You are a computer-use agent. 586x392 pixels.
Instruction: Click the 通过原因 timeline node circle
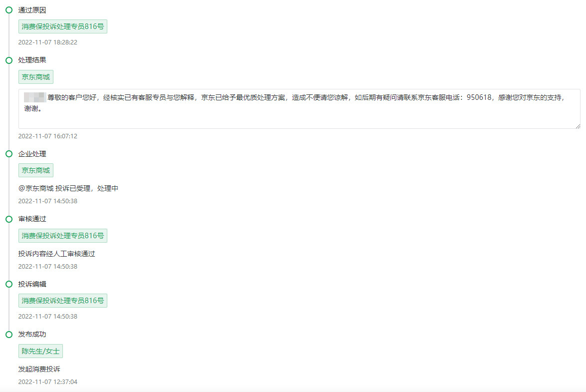[9, 10]
